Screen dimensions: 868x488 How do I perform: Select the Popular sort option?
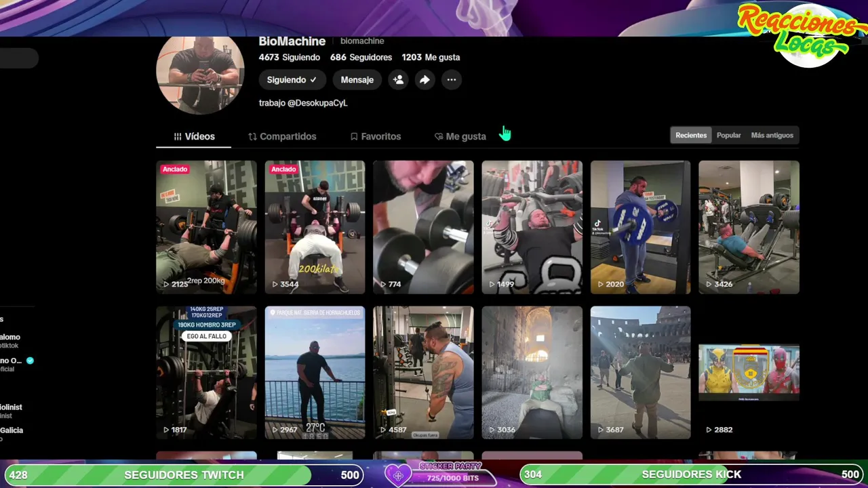tap(729, 136)
